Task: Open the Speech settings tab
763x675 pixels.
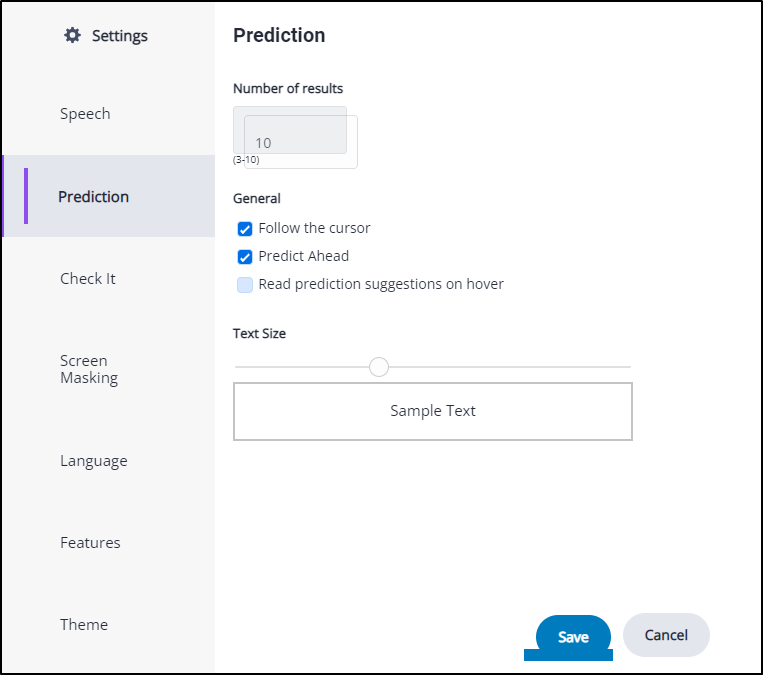Action: pos(85,114)
